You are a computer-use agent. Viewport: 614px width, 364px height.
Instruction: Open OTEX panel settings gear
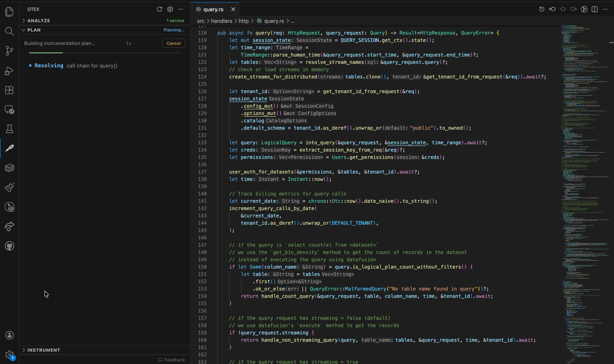pyautogui.click(x=170, y=9)
